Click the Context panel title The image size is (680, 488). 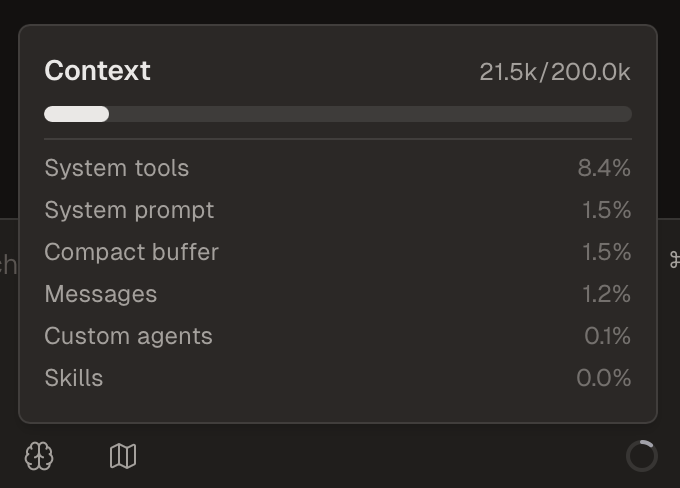point(98,71)
